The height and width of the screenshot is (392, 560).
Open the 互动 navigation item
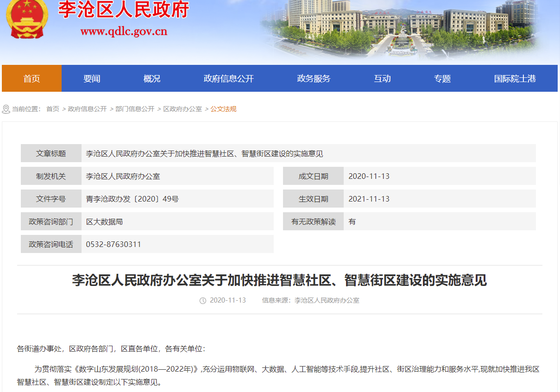382,79
